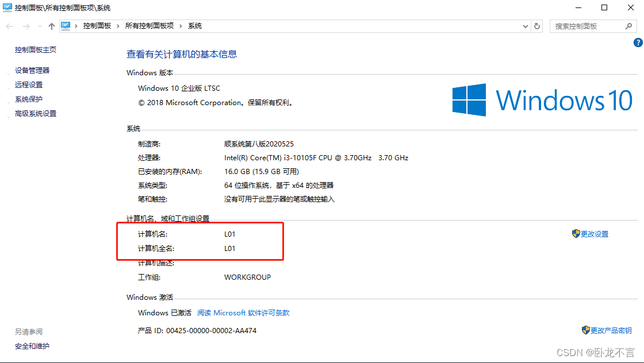This screenshot has width=644, height=363.
Task: Open recent locations dropdown arrow
Action: point(40,26)
